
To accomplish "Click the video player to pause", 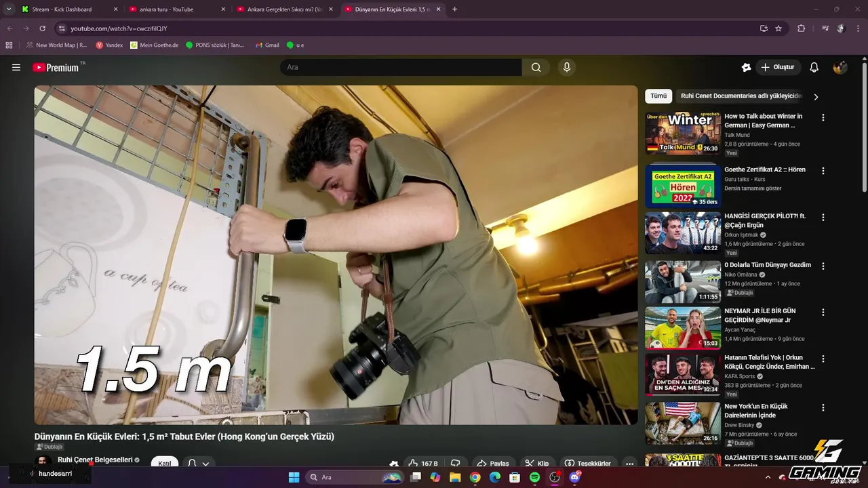I will [x=336, y=255].
